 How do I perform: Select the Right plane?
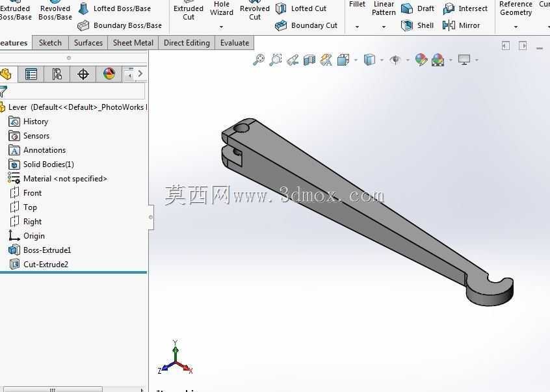(26, 222)
